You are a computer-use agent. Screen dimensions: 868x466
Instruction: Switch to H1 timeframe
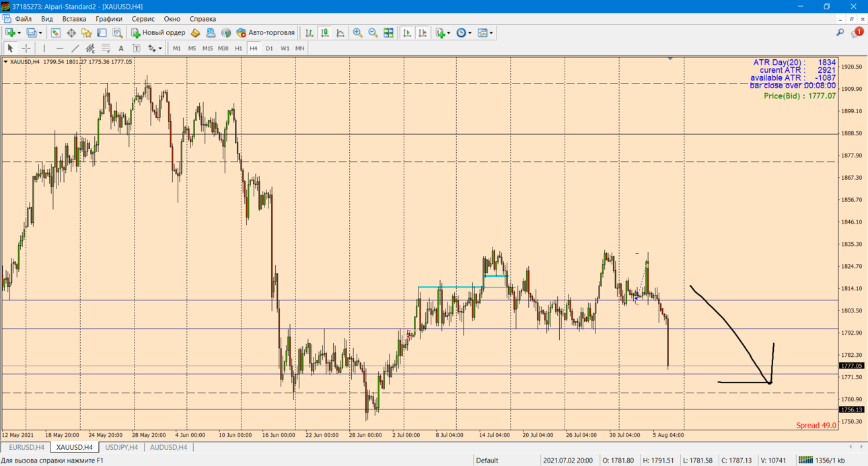238,48
